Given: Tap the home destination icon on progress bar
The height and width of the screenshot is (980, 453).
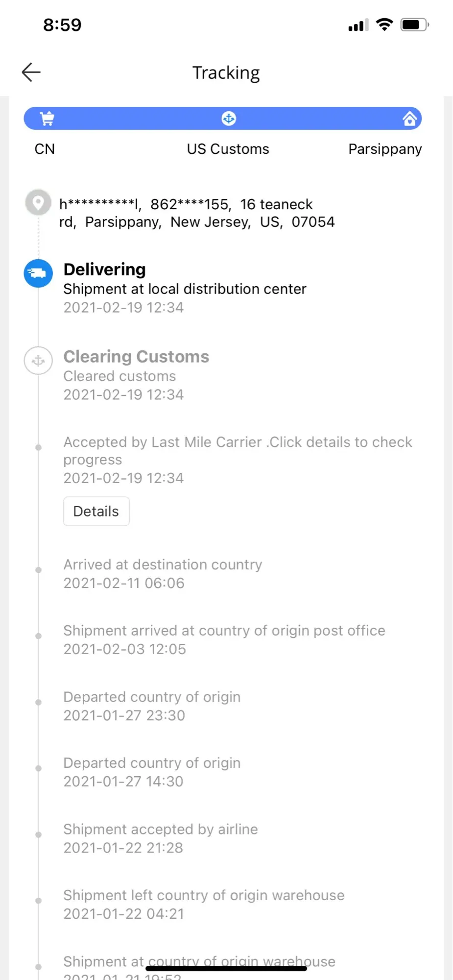Looking at the screenshot, I should (409, 119).
